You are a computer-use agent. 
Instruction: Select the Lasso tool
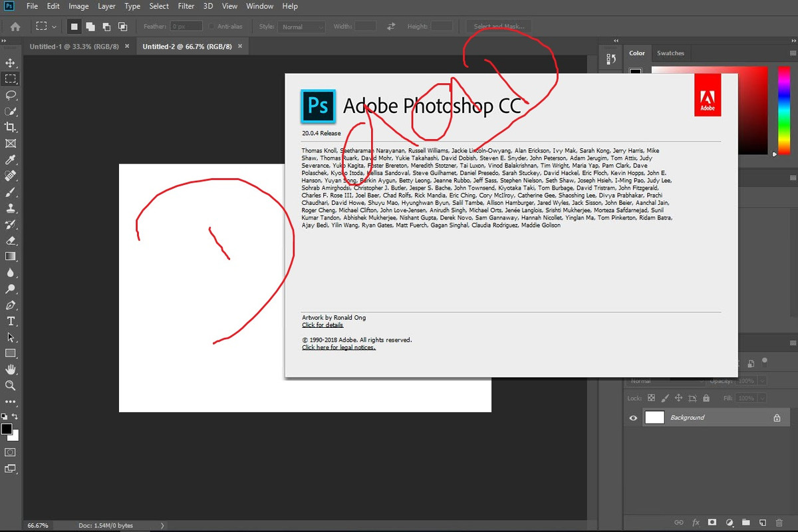[x=11, y=95]
